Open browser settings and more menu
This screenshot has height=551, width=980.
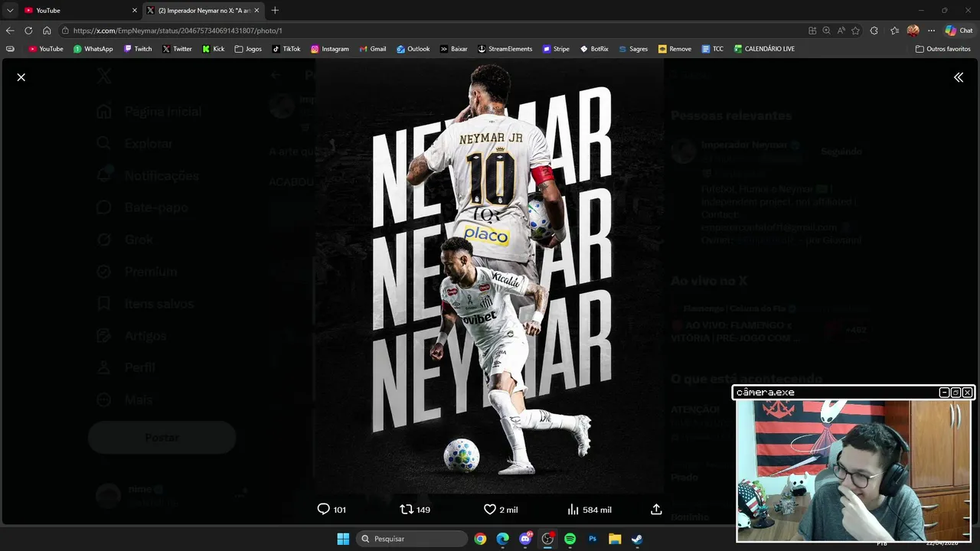tap(931, 31)
